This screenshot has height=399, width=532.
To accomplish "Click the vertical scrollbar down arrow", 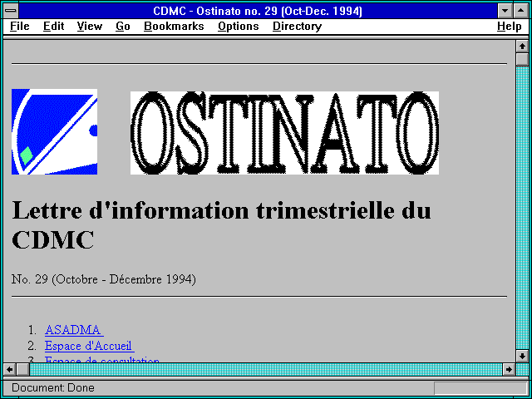I will (521, 356).
